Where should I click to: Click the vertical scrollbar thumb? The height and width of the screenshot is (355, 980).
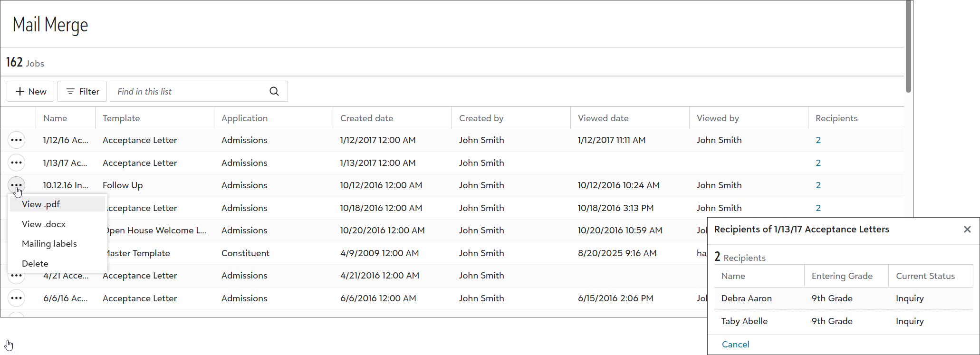coord(908,48)
